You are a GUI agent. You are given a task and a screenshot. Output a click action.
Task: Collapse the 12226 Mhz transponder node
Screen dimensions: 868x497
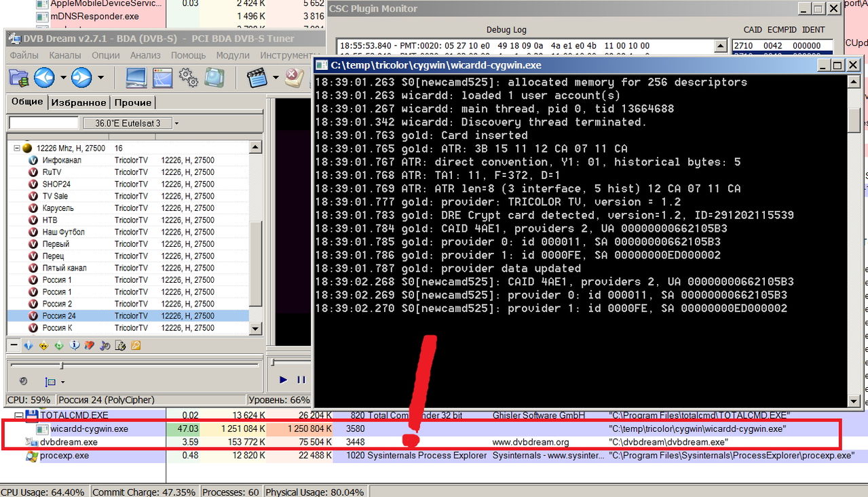click(17, 148)
